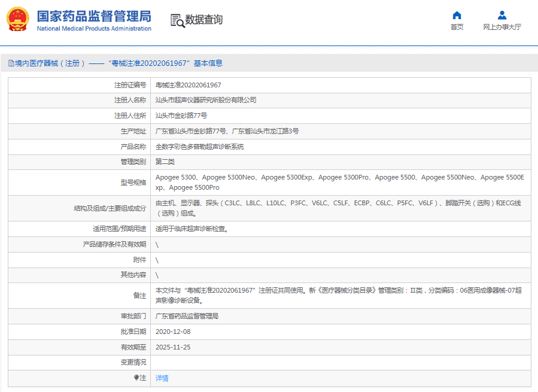The image size is (538, 392).
Task: Select the Apogee 5300 model specs cell
Action: 341,183
